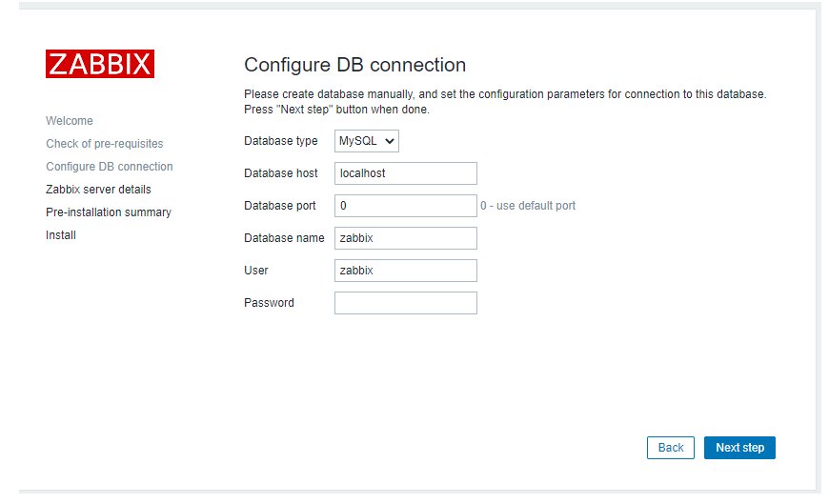Open Pre-installation summary step
This screenshot has width=829, height=504.
point(109,212)
